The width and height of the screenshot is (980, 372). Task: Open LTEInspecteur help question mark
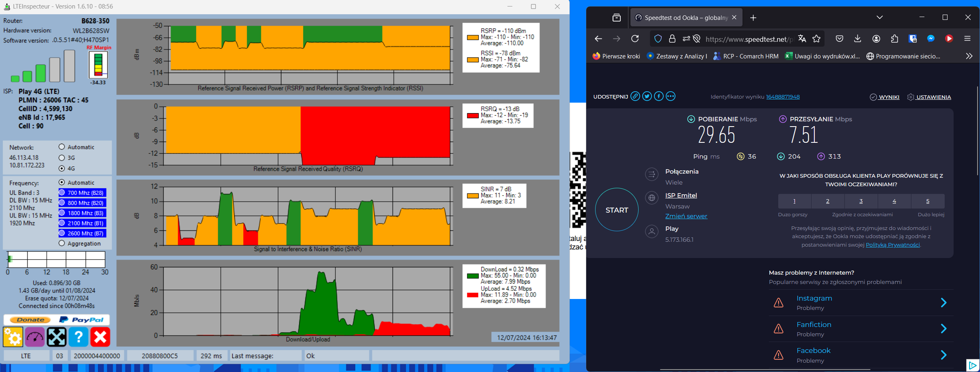(x=78, y=337)
